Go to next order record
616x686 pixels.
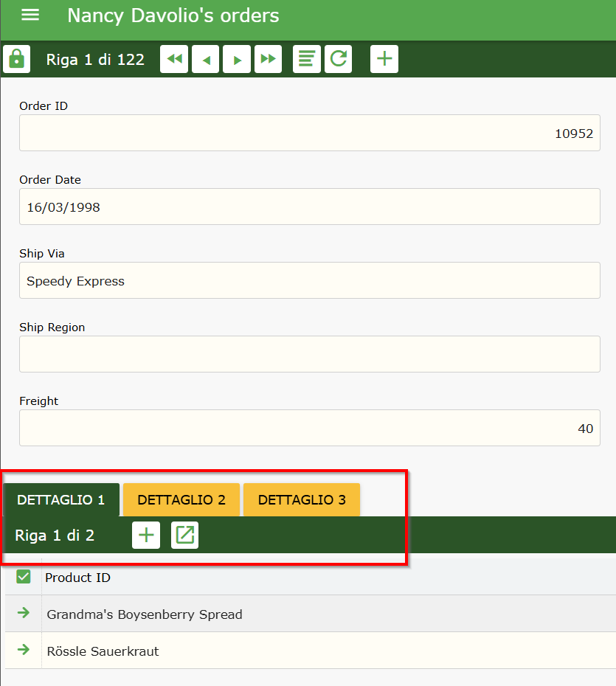click(237, 59)
